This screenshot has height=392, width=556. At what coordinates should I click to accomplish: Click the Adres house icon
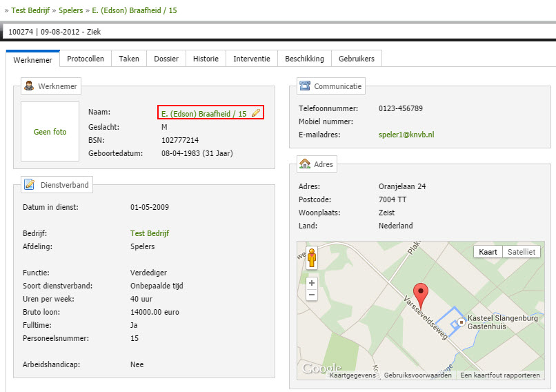(x=305, y=164)
